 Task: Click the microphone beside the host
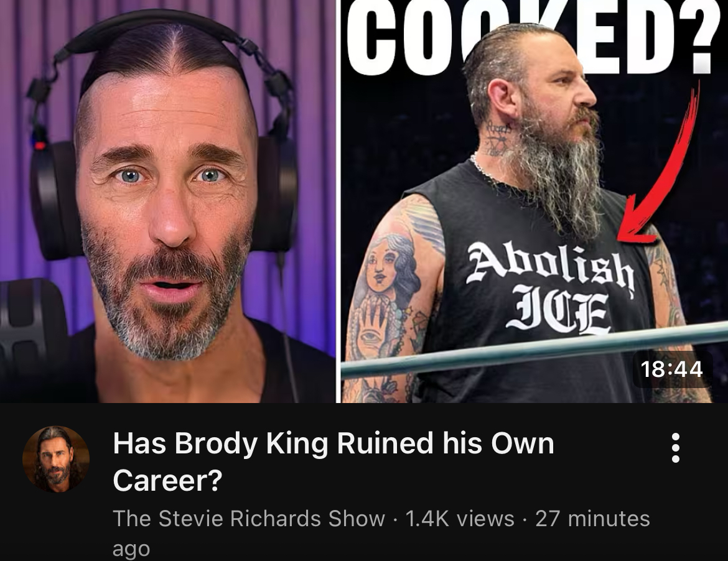pyautogui.click(x=28, y=334)
